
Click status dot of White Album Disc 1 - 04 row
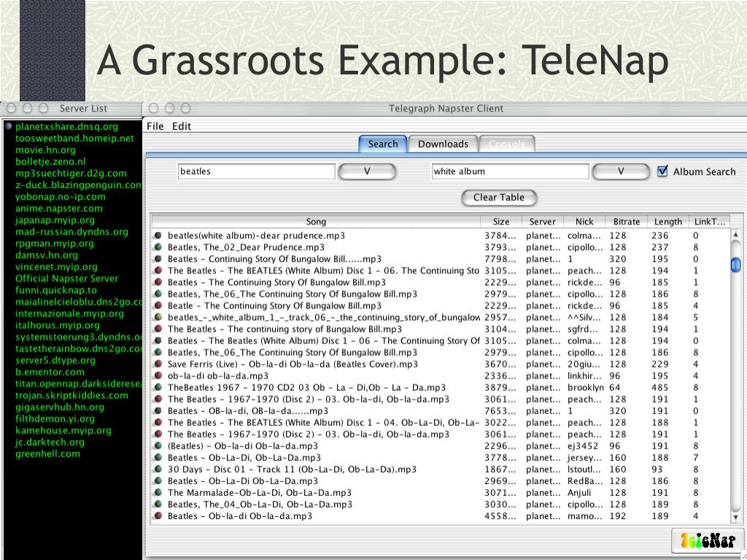(158, 422)
